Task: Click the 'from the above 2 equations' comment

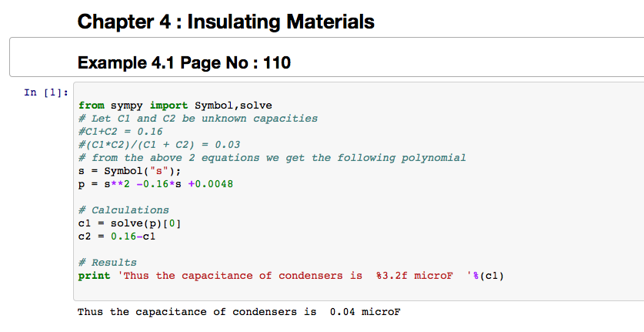Action: pos(272,158)
